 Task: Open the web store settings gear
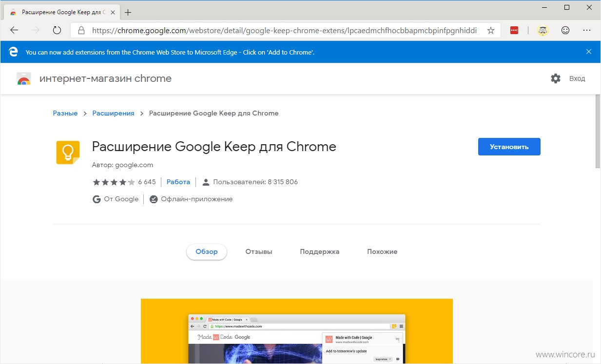tap(556, 78)
